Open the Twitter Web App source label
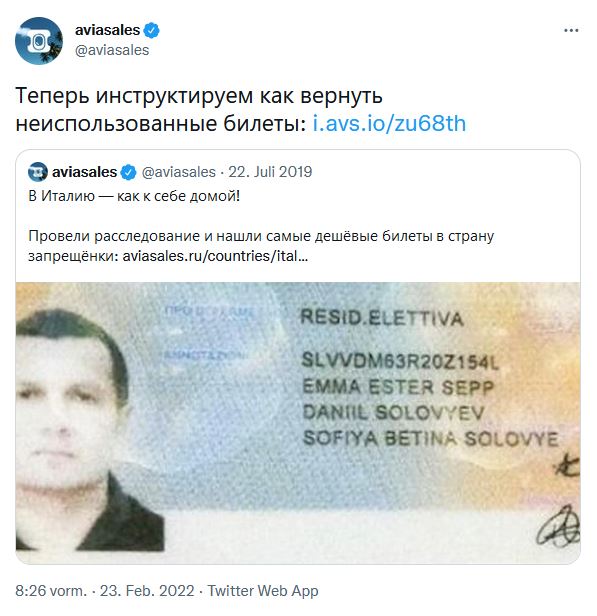 263,591
